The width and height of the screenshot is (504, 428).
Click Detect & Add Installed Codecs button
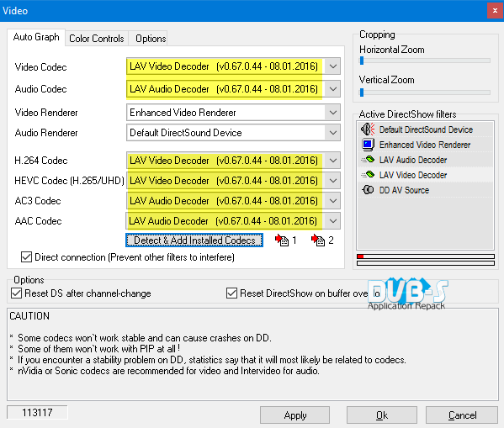click(194, 240)
